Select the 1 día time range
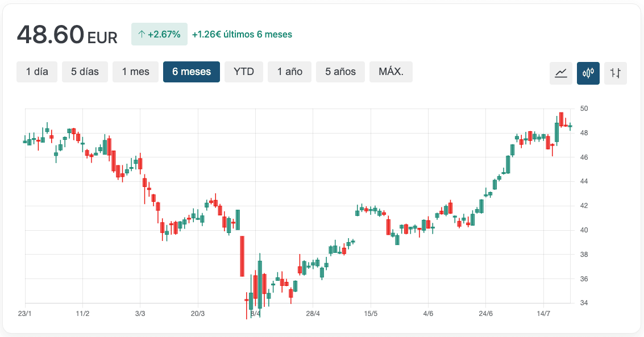The width and height of the screenshot is (644, 337). [x=37, y=72]
